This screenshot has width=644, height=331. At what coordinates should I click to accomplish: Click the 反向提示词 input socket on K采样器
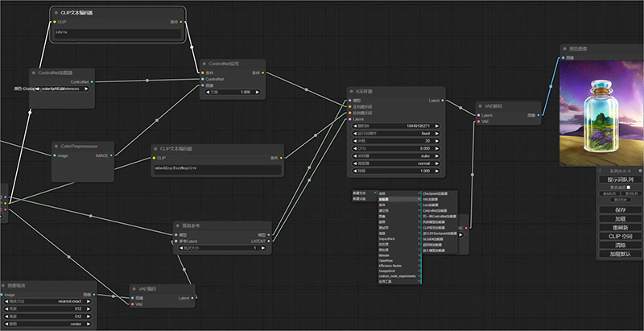349,113
